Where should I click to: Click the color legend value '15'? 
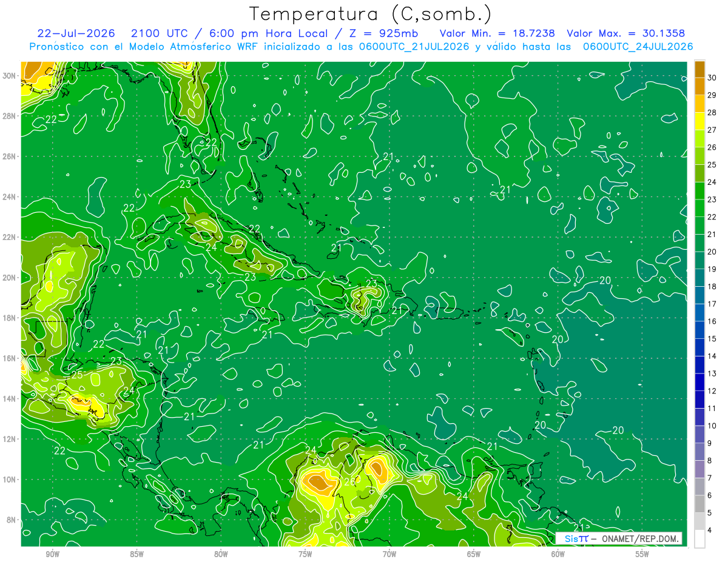tap(712, 339)
